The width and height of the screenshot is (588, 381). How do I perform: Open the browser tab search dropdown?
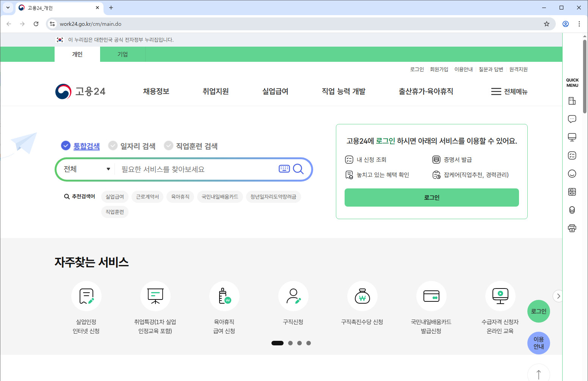point(8,8)
